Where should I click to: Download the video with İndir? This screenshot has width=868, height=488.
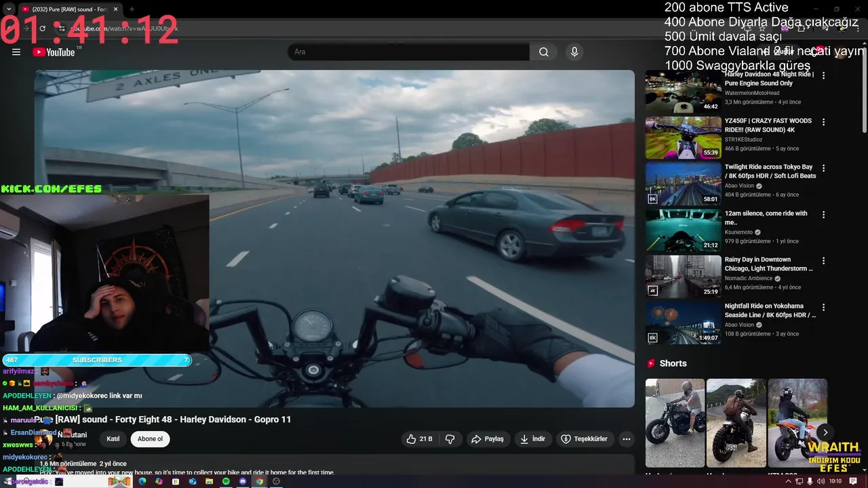click(532, 439)
